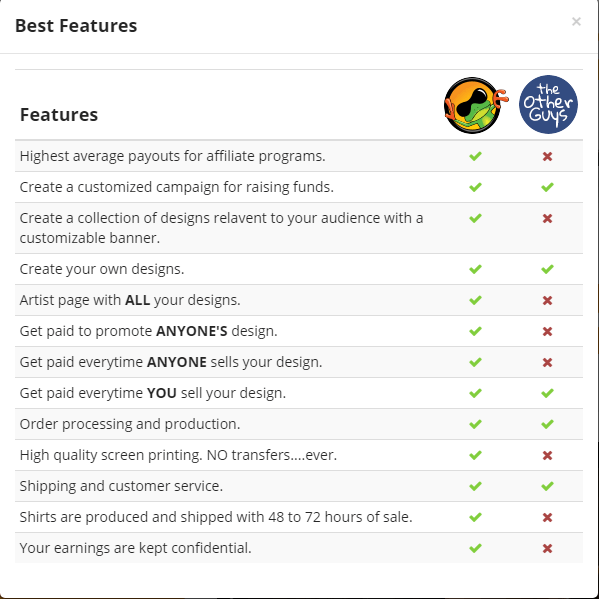This screenshot has height=599, width=599.
Task: Click the 'Get paid everytime YOU sell' text
Action: pyautogui.click(x=153, y=393)
